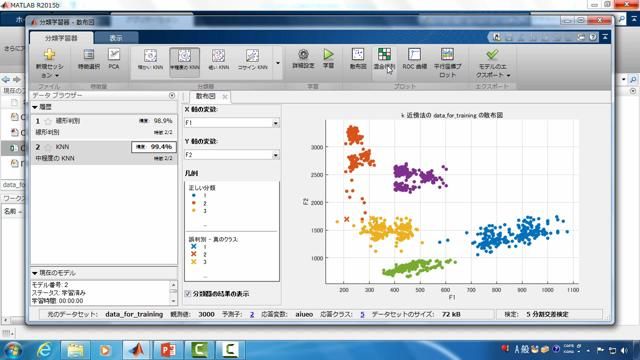Expand the classifier gallery dropdown arrow
The width and height of the screenshot is (640, 360).
[x=278, y=63]
